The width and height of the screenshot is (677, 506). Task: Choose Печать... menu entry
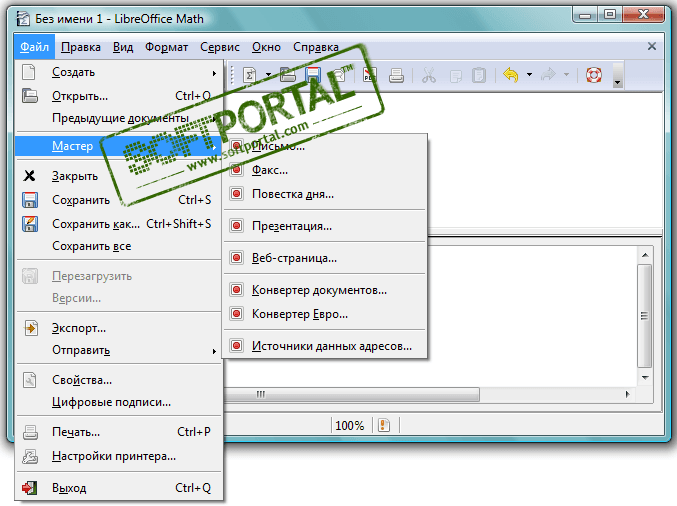(119, 432)
